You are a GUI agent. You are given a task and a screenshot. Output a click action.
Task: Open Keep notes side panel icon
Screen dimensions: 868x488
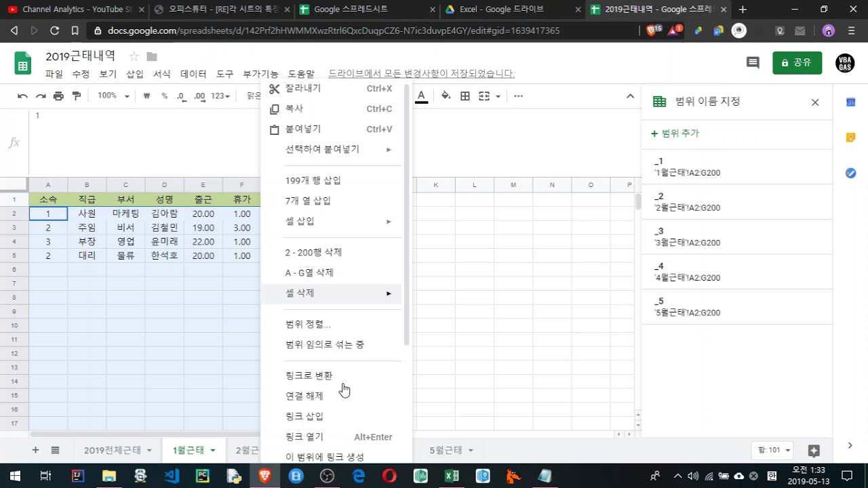tap(850, 138)
